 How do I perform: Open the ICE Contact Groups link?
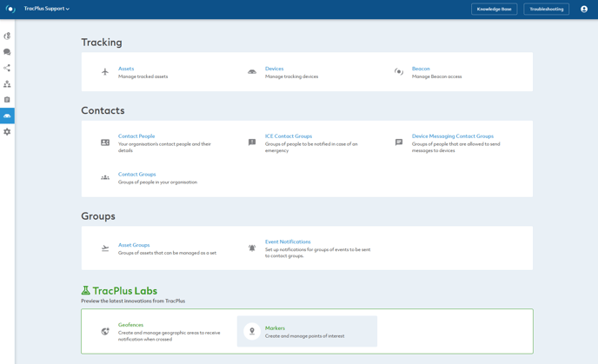[x=289, y=136]
